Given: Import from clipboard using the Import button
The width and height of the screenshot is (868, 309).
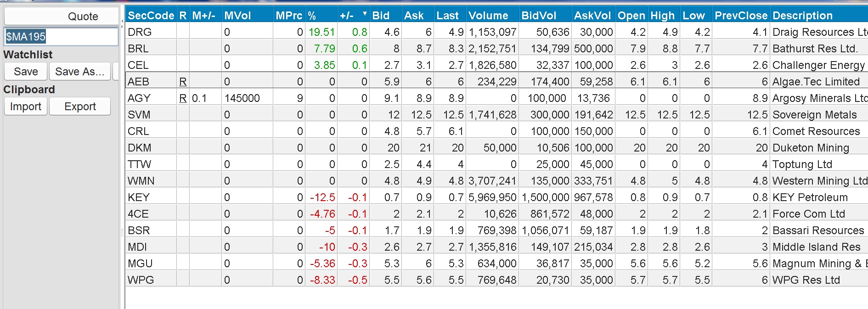Looking at the screenshot, I should [26, 106].
